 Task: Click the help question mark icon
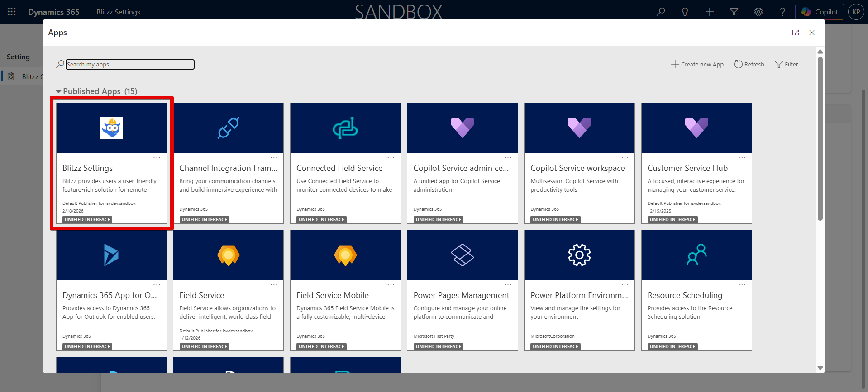point(782,12)
